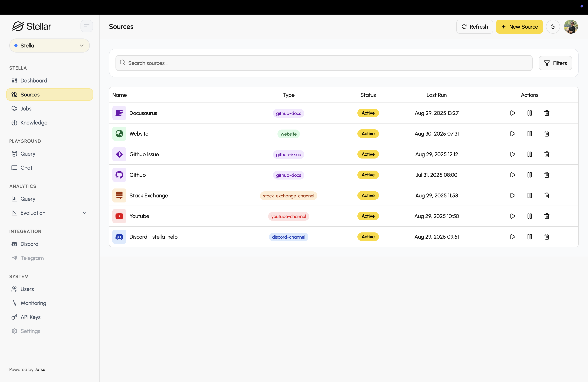The width and height of the screenshot is (588, 382).
Task: Open API Keys in sidebar
Action: 30,317
